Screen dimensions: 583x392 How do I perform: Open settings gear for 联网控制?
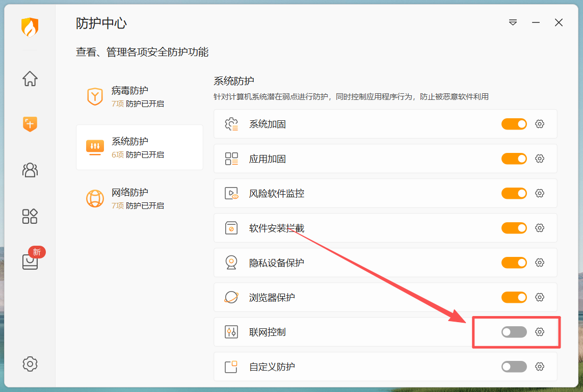(x=540, y=332)
